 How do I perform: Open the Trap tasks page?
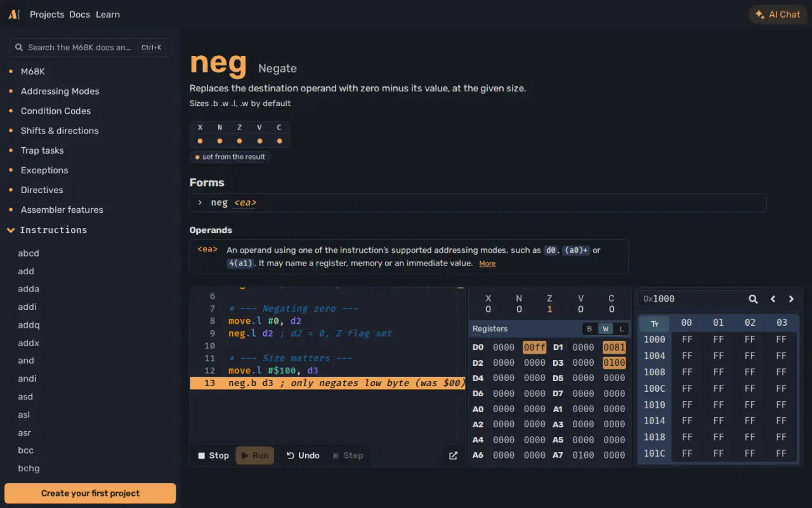42,150
